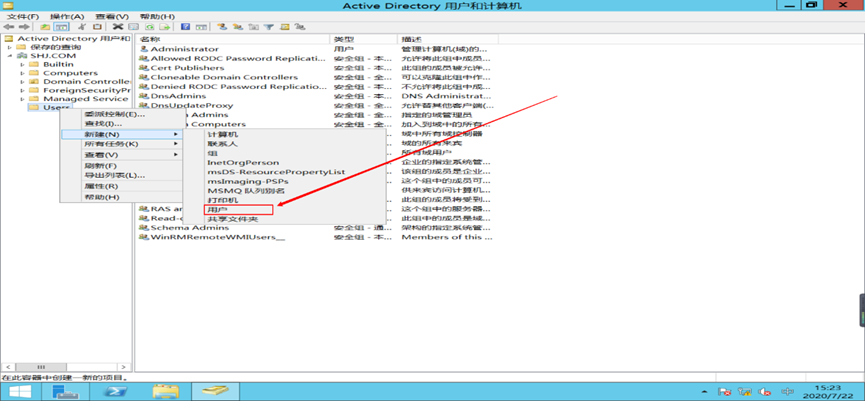Image resolution: width=865 pixels, height=401 pixels.
Task: Open 所有任务(K) submenu
Action: 122,144
